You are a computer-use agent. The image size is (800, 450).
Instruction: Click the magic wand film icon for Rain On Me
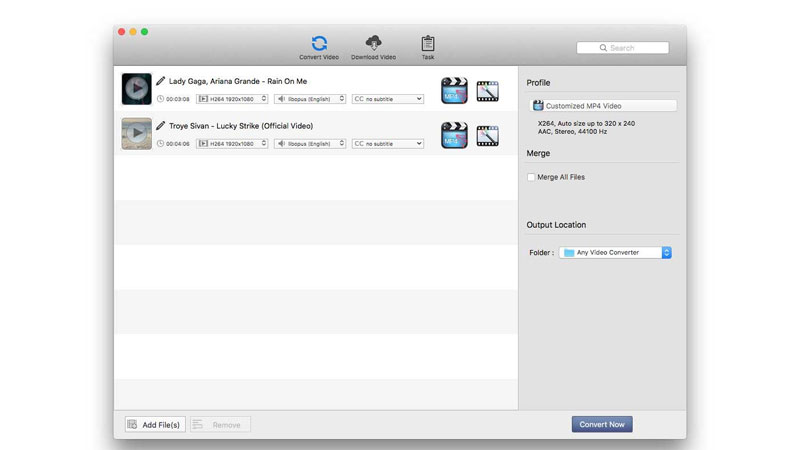tap(488, 91)
